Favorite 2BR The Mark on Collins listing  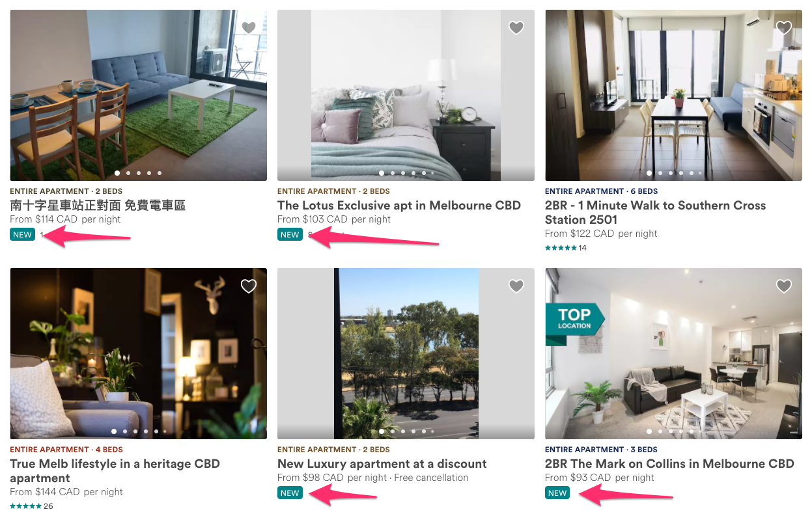point(784,286)
